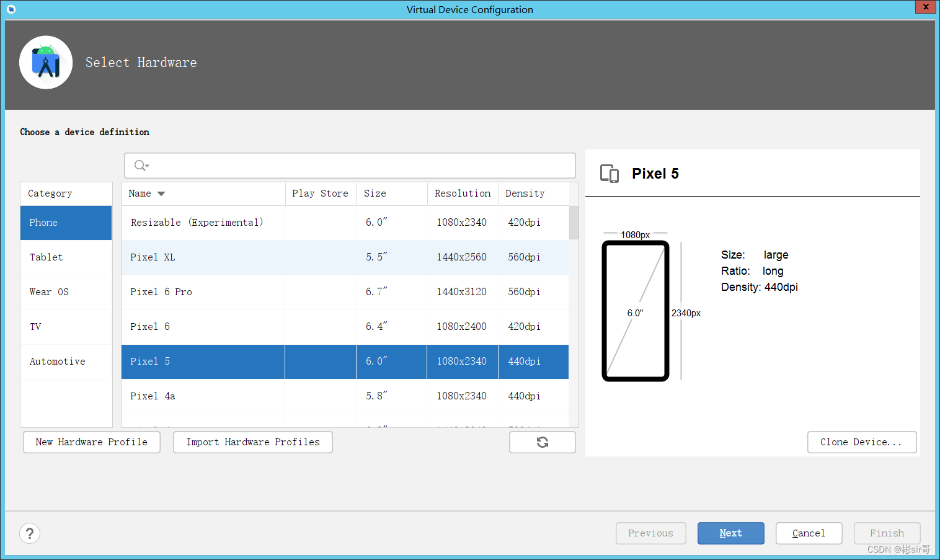
Task: Click the Play Store column header
Action: [x=321, y=193]
